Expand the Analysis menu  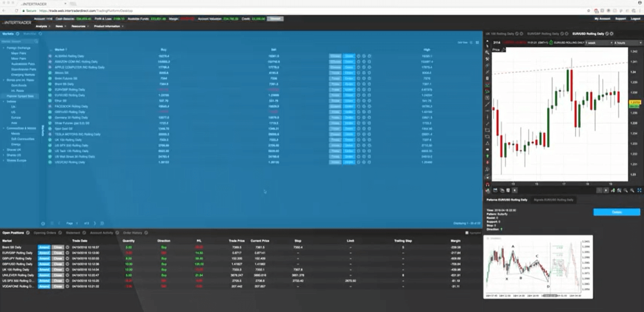[42, 26]
